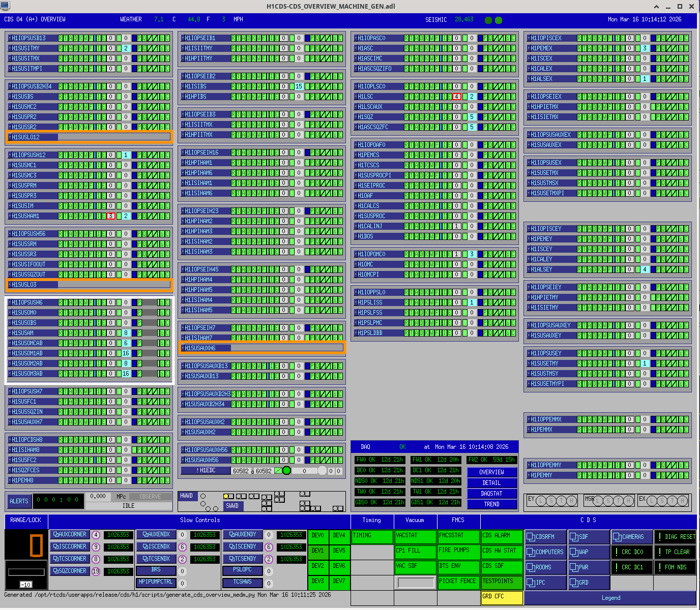Viewport: 700px width, 610px height.
Task: Run the DIAG RESET command
Action: coord(675,537)
